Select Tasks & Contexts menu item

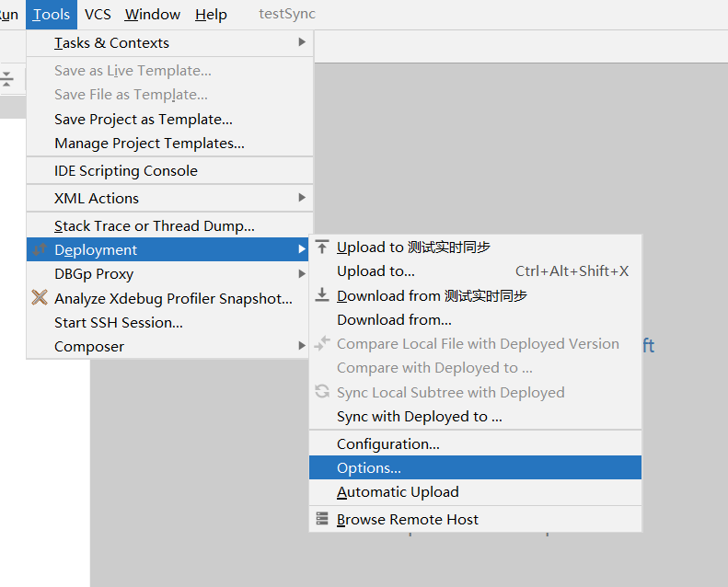coord(170,42)
